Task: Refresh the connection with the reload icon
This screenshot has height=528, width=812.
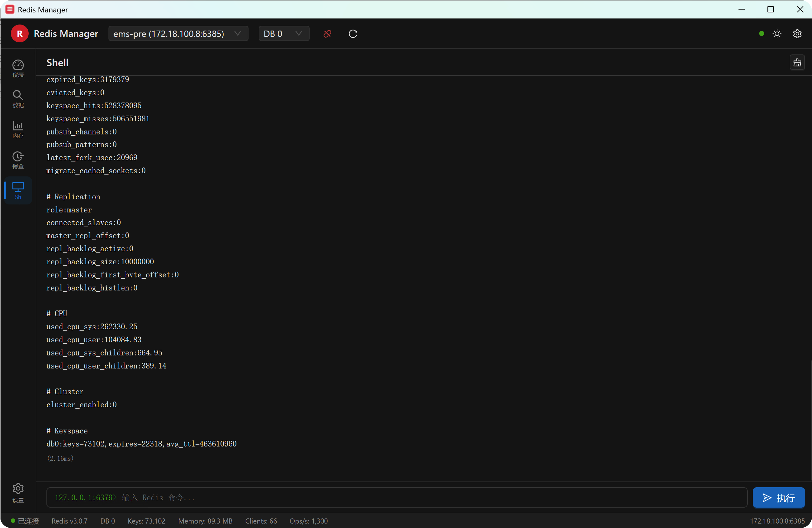Action: coord(353,34)
